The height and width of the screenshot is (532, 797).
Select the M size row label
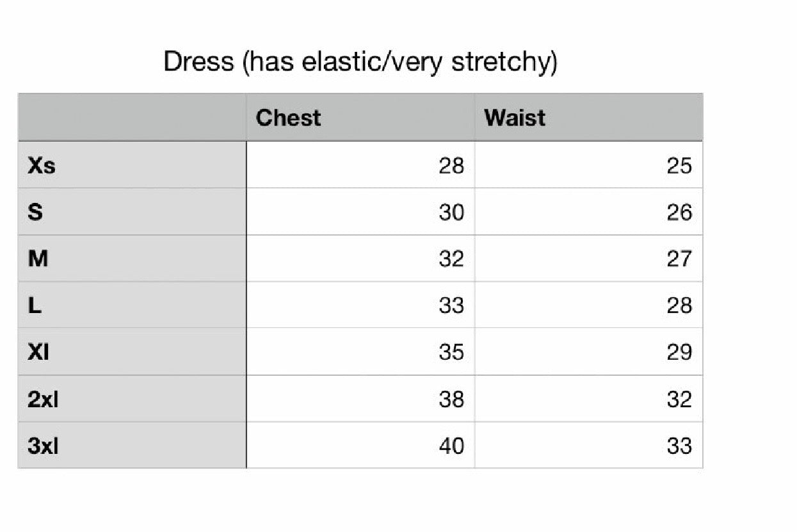coord(38,259)
